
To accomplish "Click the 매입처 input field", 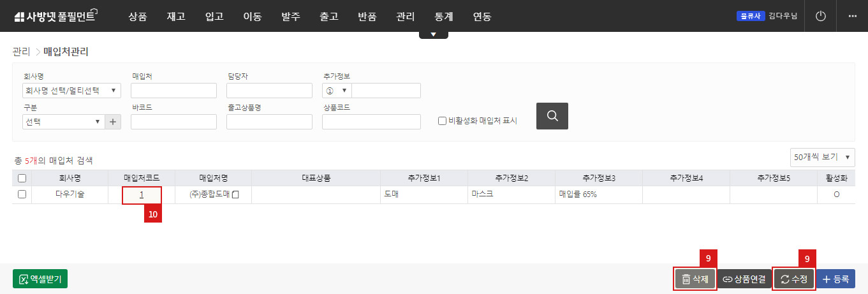I will [173, 91].
